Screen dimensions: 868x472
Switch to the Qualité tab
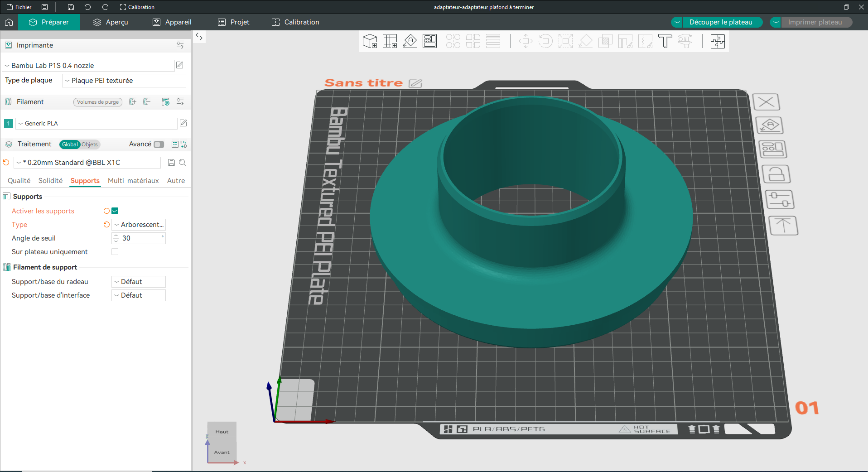click(x=19, y=181)
